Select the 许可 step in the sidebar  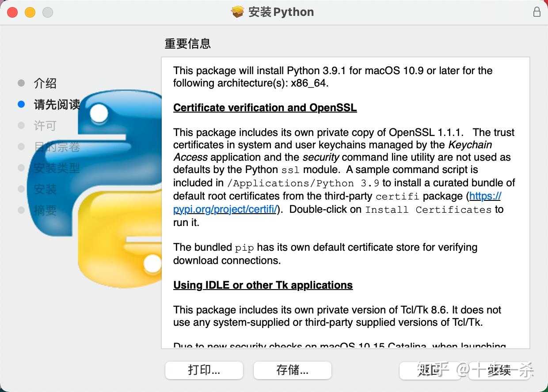44,125
